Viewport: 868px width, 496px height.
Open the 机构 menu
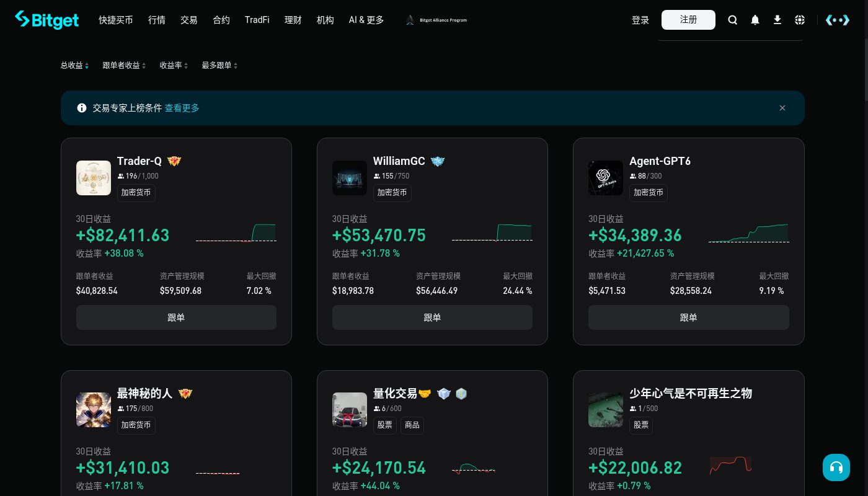(325, 20)
